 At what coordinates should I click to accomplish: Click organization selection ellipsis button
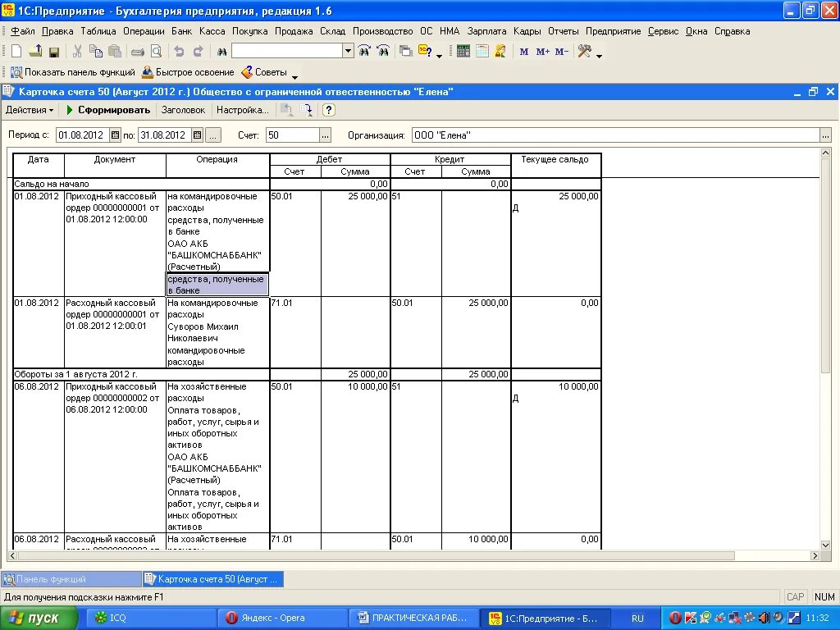[825, 135]
